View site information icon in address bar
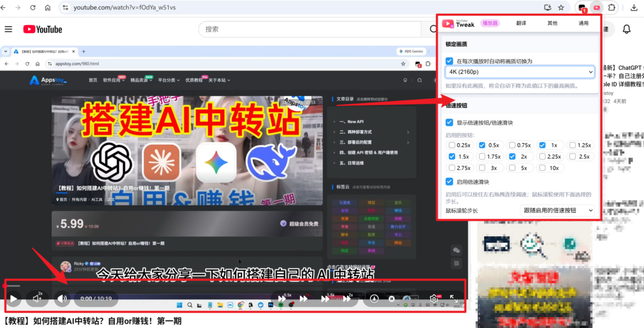This screenshot has height=328, width=644. [x=65, y=7]
